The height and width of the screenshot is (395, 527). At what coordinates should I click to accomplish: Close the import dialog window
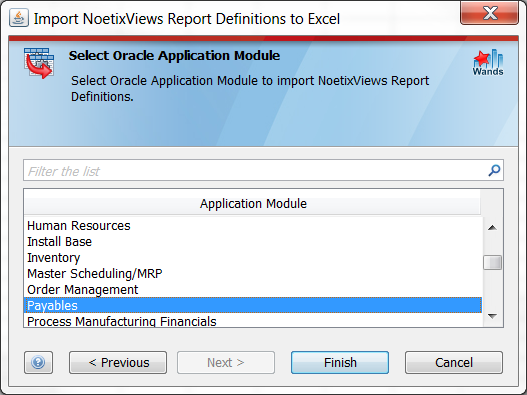[490, 13]
